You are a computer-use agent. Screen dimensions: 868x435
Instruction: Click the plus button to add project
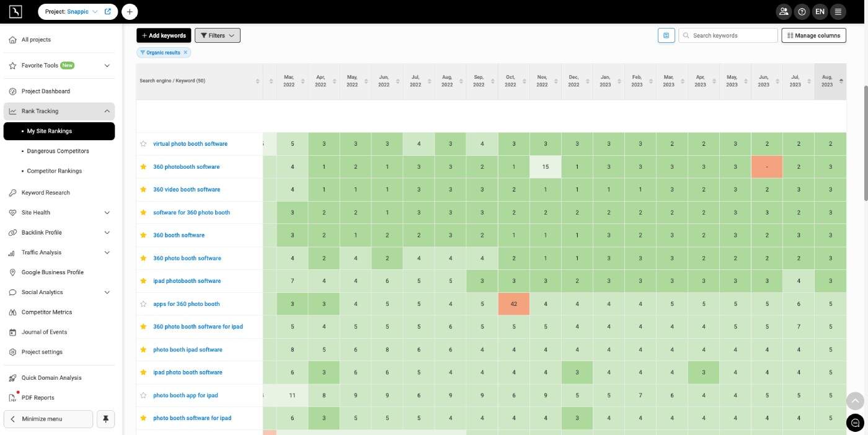click(x=130, y=11)
